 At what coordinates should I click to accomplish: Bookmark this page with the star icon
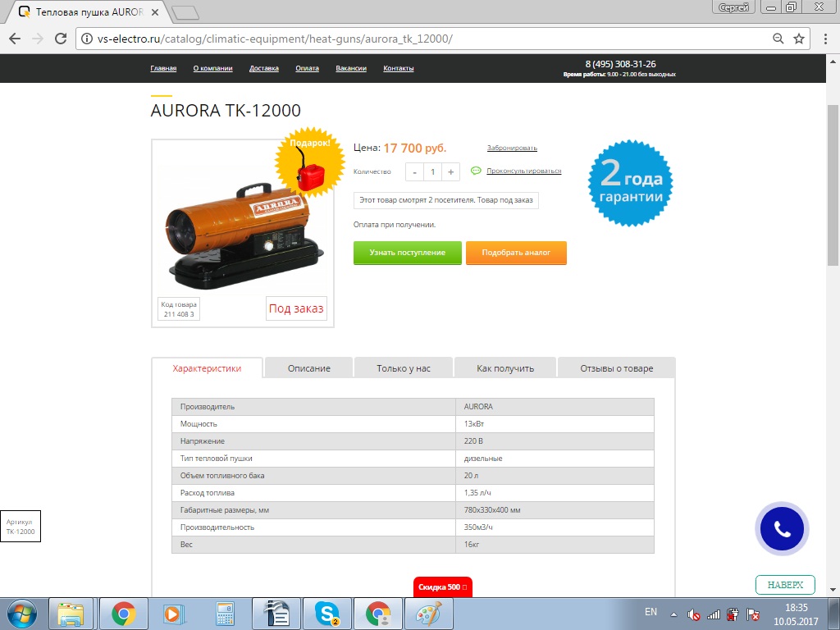[799, 39]
